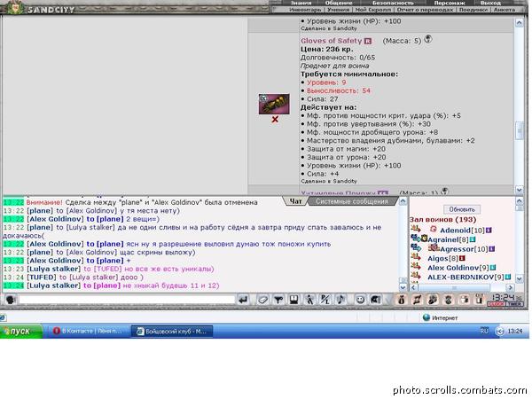532x399 pixels.
Task: Switch to В Контакте taskbar window
Action: [x=88, y=331]
